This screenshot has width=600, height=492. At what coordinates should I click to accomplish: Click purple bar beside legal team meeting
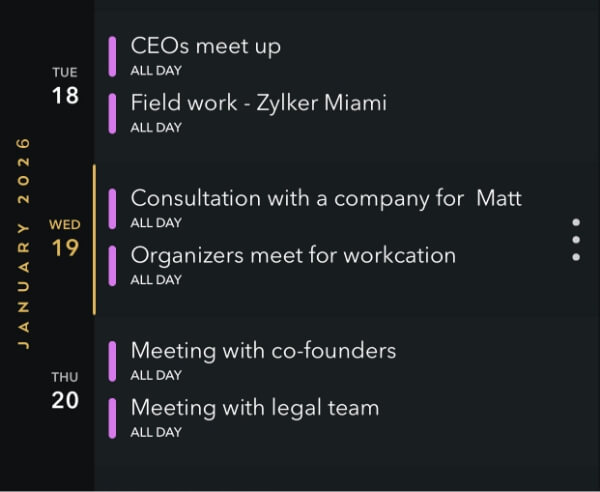pos(113,418)
